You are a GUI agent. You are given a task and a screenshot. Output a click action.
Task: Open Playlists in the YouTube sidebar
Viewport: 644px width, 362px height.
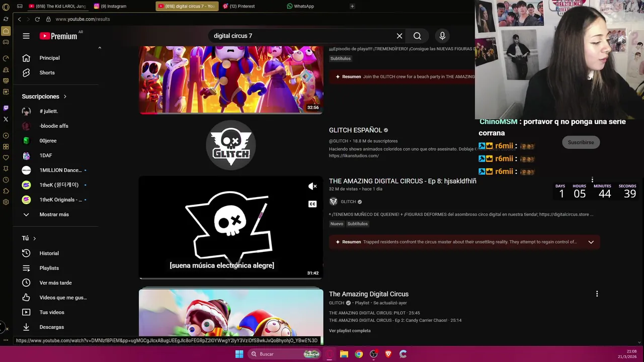click(x=49, y=268)
